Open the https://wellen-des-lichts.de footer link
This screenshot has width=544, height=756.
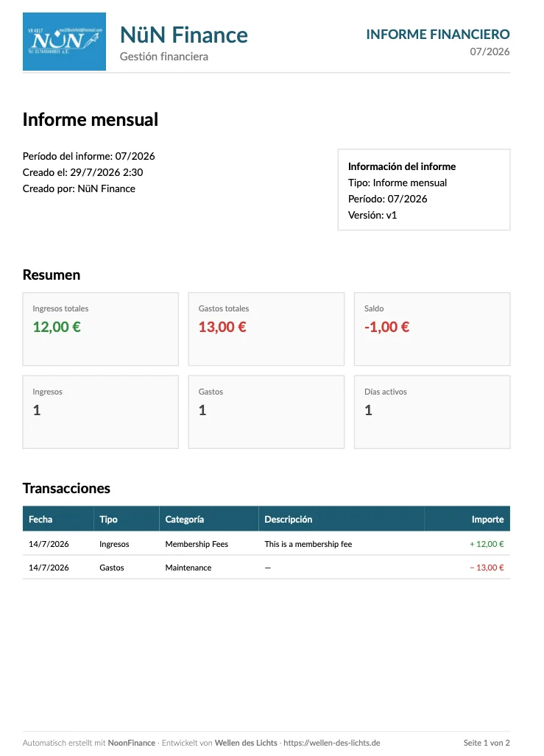[x=332, y=743]
